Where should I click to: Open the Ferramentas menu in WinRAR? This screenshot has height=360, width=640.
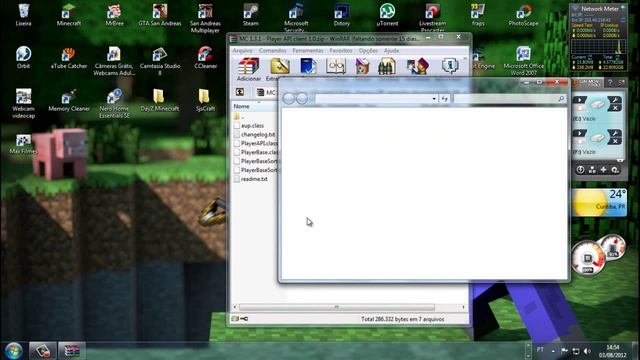[308, 51]
